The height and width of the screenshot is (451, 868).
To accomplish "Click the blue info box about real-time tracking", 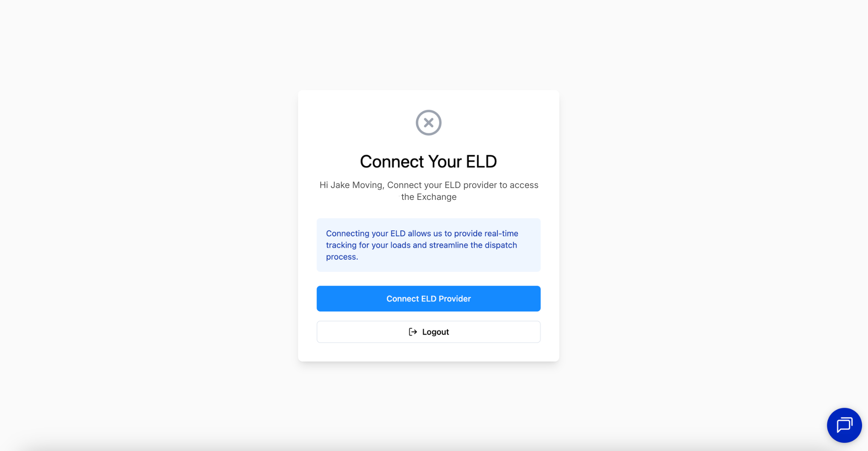I will 428,245.
